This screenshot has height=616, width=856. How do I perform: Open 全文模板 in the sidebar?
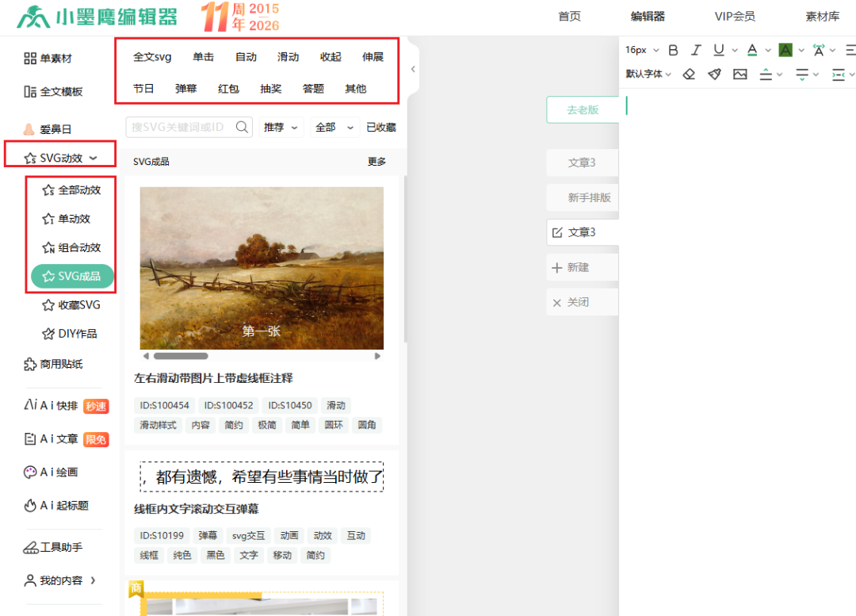point(53,92)
